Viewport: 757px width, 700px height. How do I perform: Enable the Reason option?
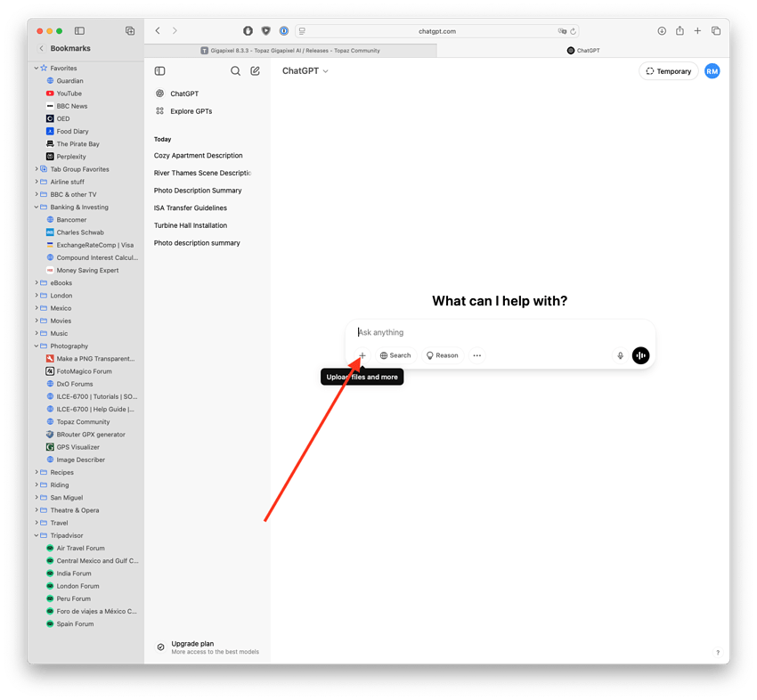442,355
